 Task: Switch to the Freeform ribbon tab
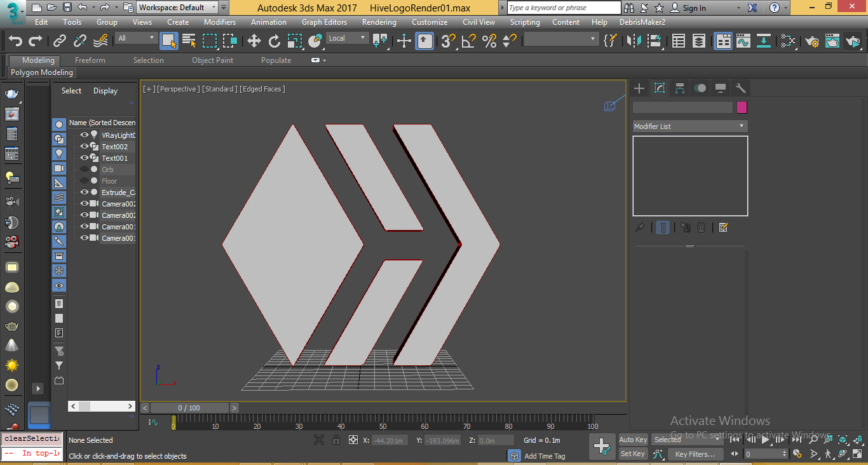pos(90,60)
